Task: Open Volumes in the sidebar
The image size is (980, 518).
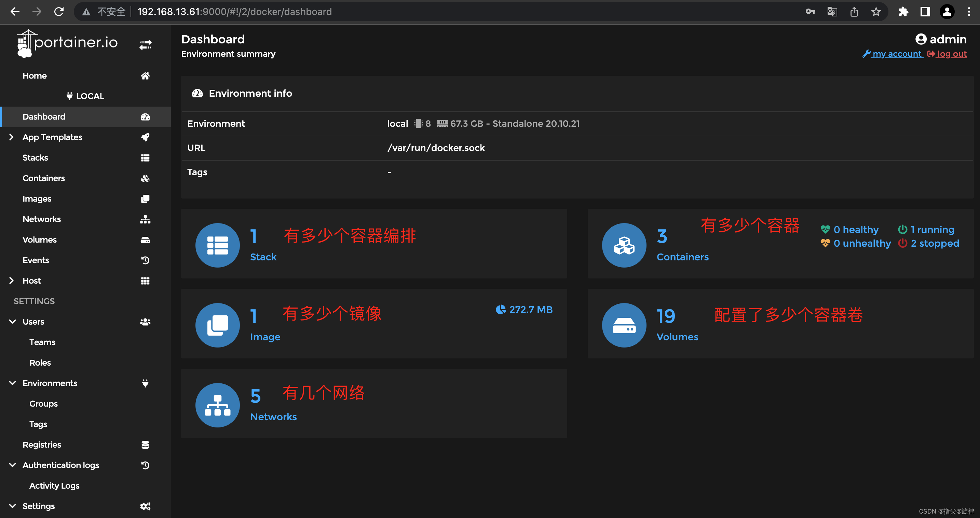Action: click(x=39, y=240)
